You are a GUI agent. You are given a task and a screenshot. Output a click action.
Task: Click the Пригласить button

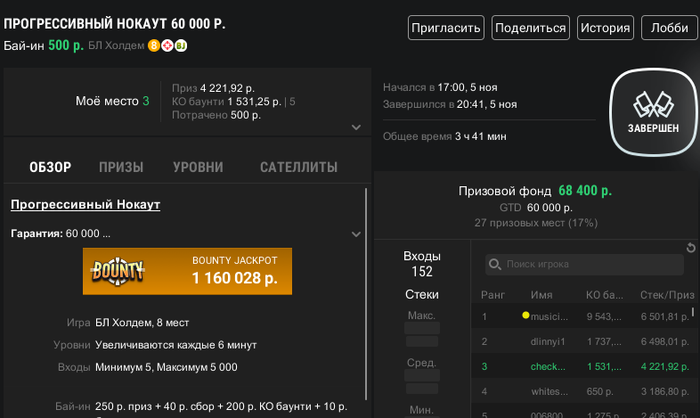point(446,28)
